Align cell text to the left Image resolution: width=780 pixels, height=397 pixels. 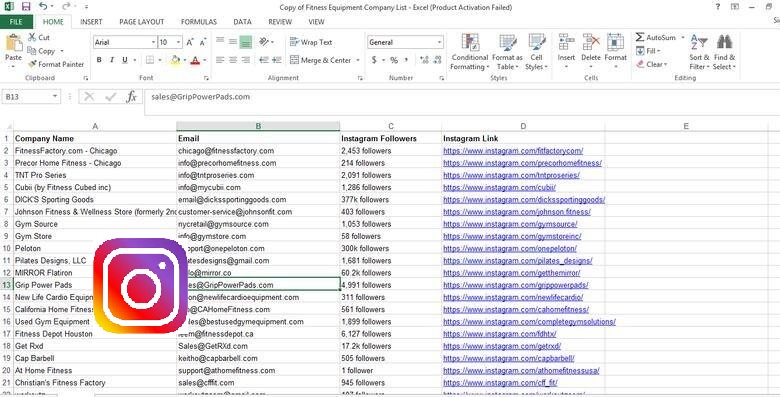point(220,60)
